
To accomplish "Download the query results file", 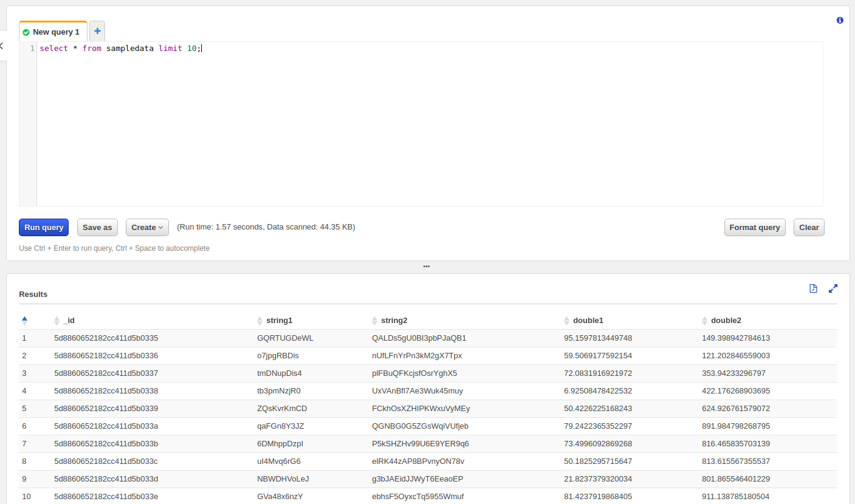I will point(813,288).
